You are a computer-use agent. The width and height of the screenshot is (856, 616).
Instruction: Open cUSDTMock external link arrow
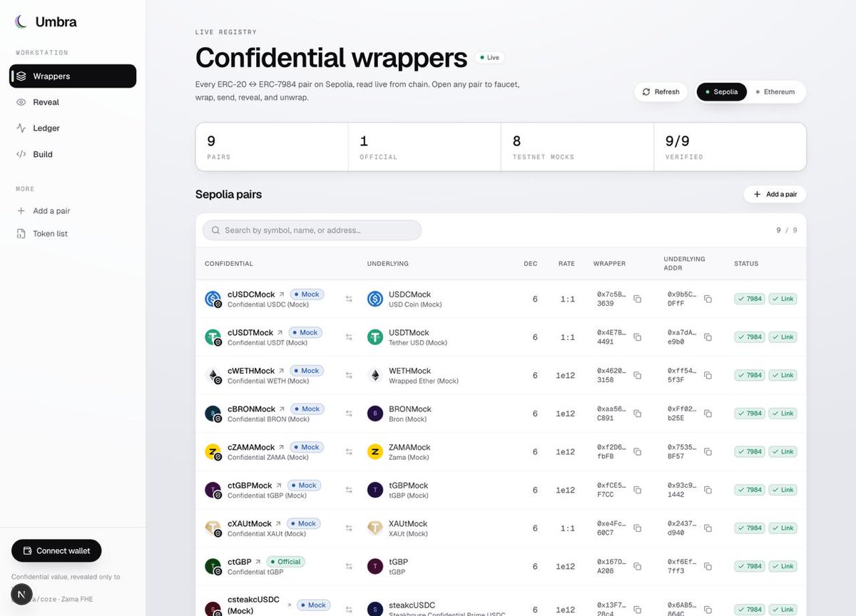[x=280, y=333]
